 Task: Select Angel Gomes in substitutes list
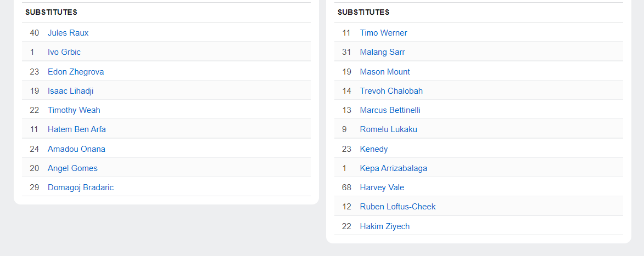click(x=72, y=168)
